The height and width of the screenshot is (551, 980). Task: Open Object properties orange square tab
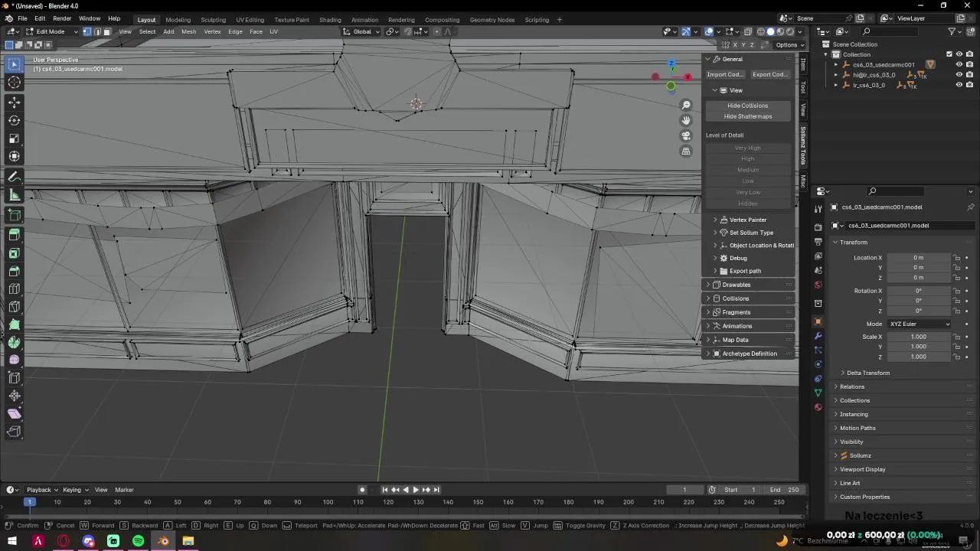[818, 321]
